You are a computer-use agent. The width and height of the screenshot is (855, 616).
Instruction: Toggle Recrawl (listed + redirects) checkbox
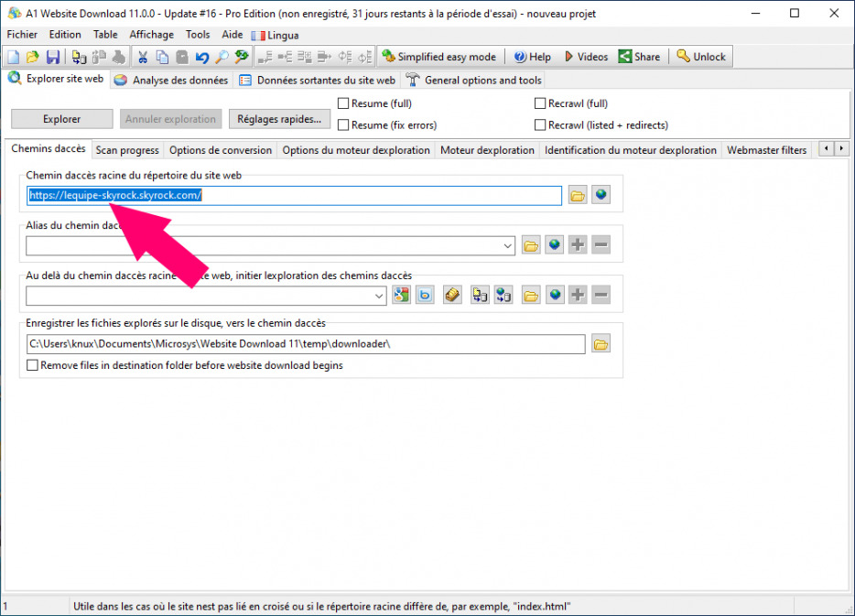click(x=540, y=125)
